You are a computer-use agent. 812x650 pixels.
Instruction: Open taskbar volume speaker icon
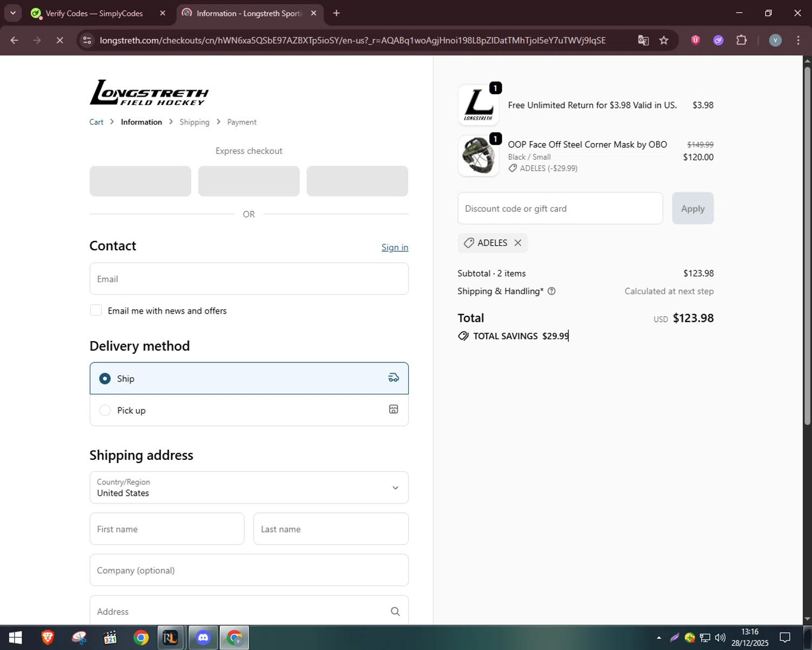(x=720, y=638)
